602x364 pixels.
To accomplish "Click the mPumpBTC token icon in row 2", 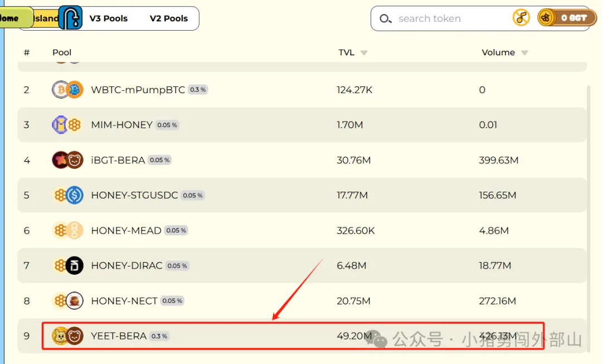I will (75, 89).
